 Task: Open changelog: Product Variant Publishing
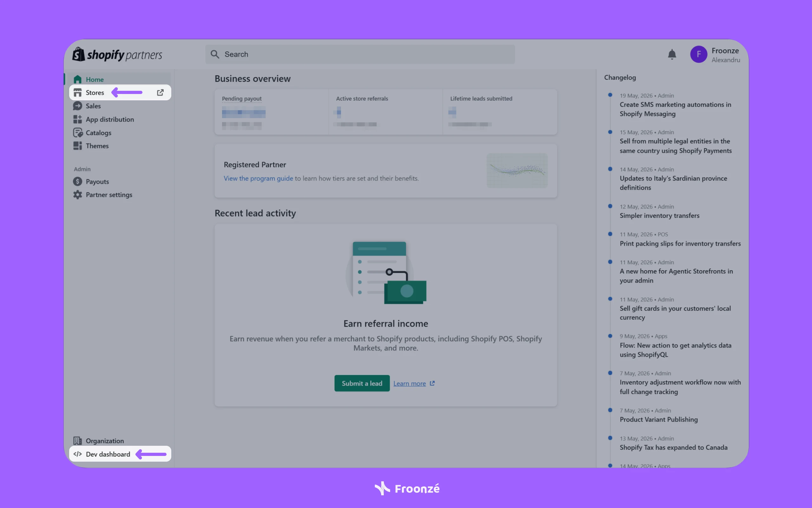(x=659, y=419)
